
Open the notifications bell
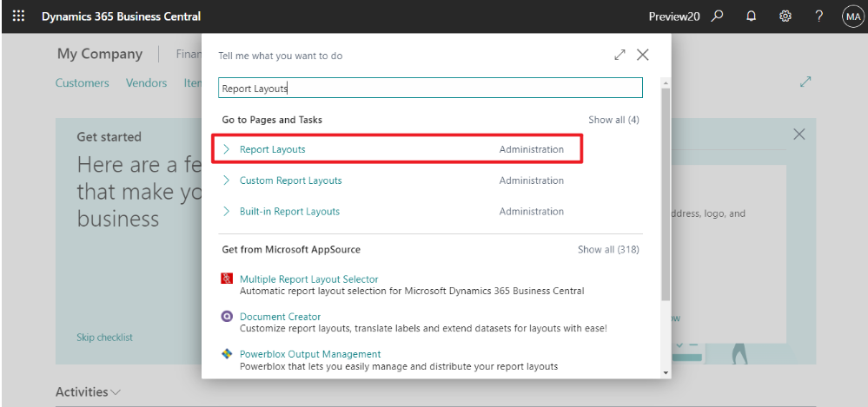tap(752, 16)
